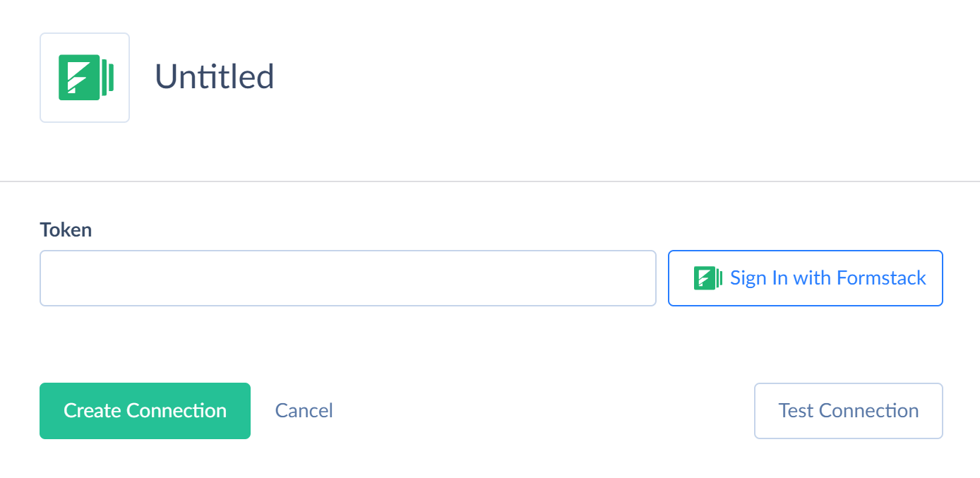This screenshot has width=980, height=478.
Task: Submit with the green Create Connection button
Action: coord(145,411)
